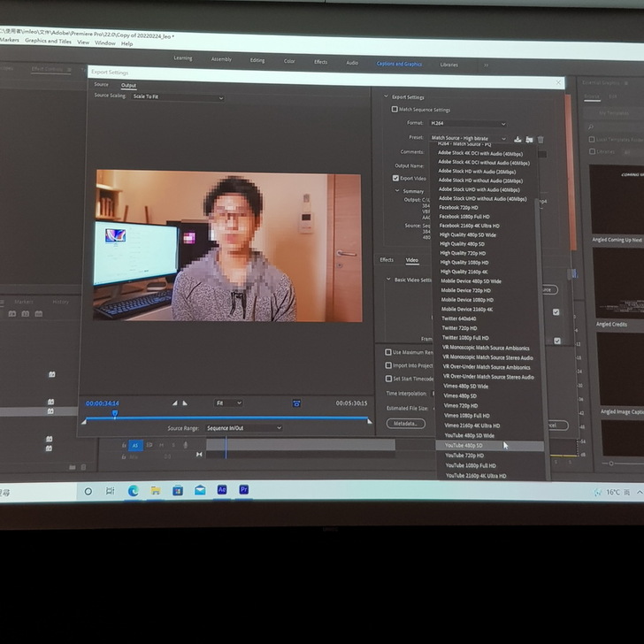The height and width of the screenshot is (644, 644).
Task: Click the workspace overflow chevrons icon
Action: 486,65
